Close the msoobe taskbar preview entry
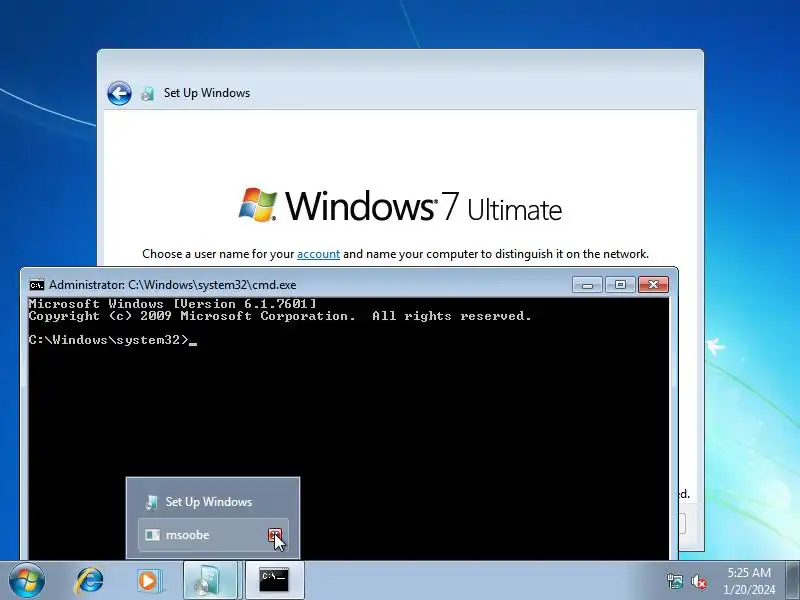The width and height of the screenshot is (800, 600). pyautogui.click(x=275, y=535)
